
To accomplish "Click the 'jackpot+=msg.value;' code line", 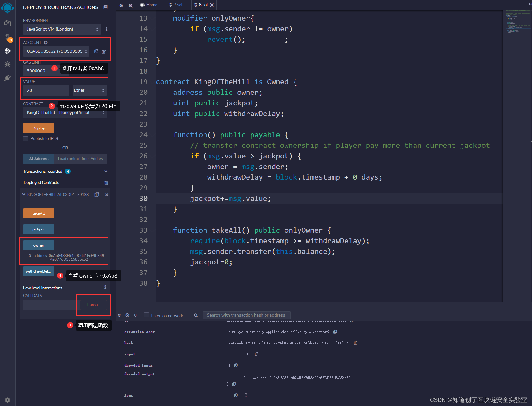I will (231, 199).
